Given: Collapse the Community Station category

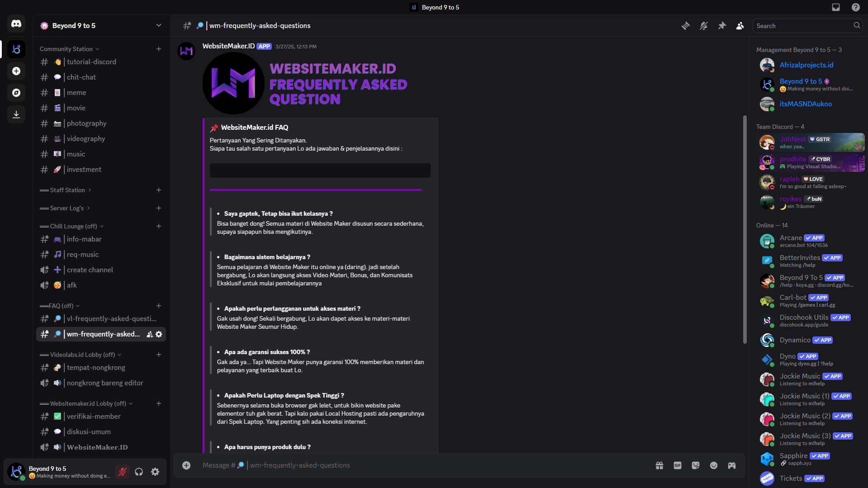Looking at the screenshot, I should (x=69, y=49).
